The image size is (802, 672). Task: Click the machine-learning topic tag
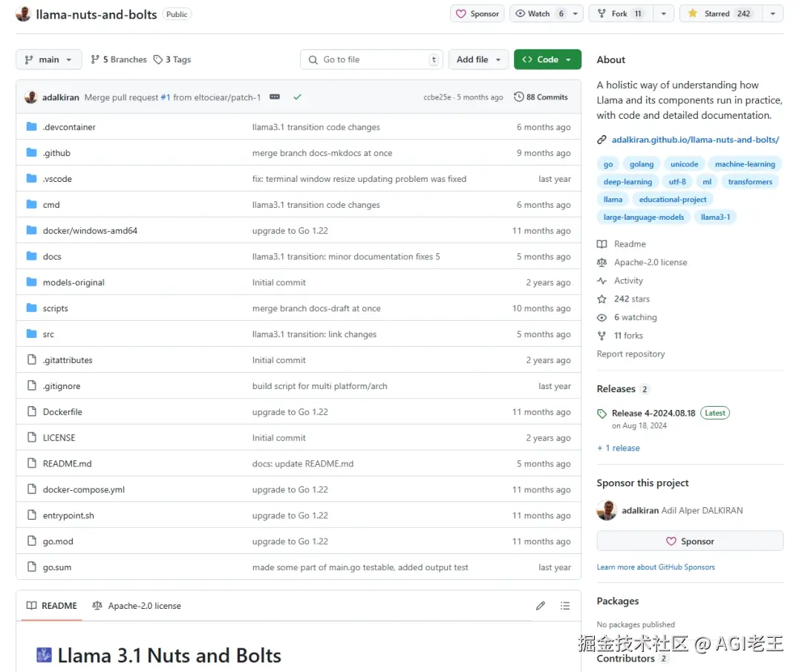[745, 164]
